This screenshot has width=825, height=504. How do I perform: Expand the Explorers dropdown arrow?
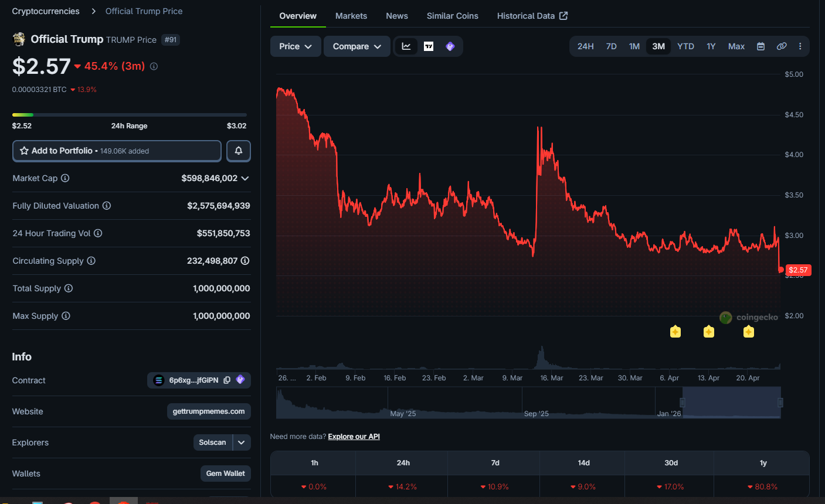click(x=242, y=442)
